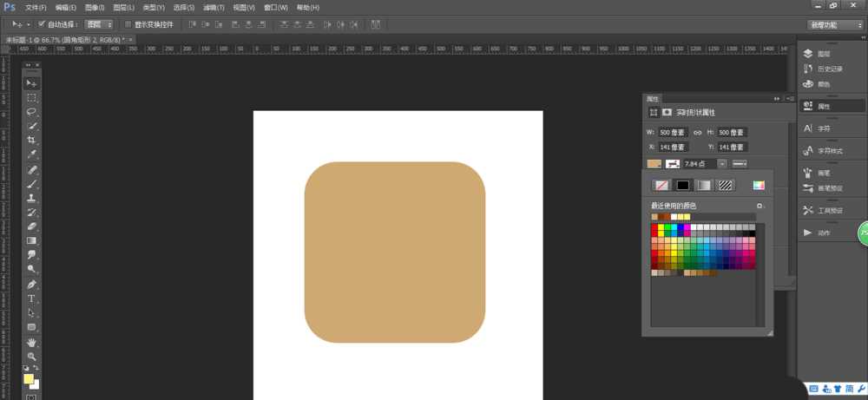This screenshot has width=868, height=400.
Task: Toggle the 自动选择 checkbox
Action: 42,24
